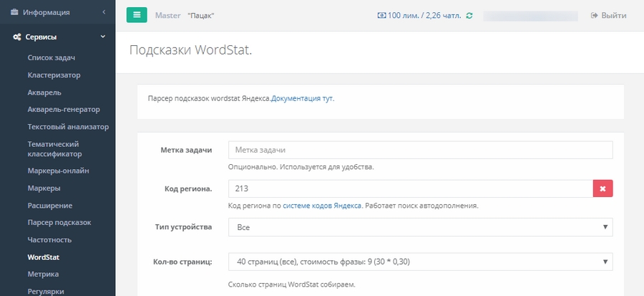644x296 pixels.
Task: Click the Метка задачи input field
Action: click(x=421, y=150)
